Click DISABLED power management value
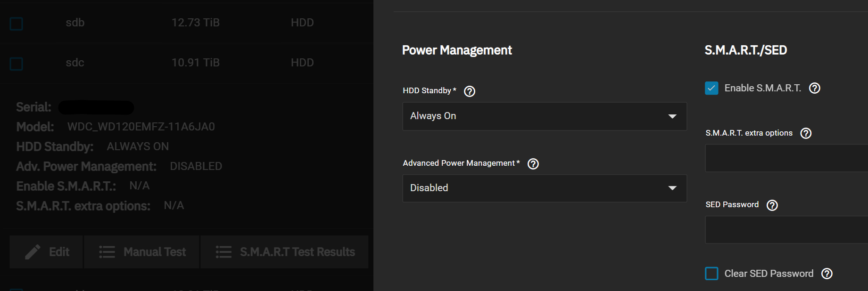The height and width of the screenshot is (291, 868). [x=196, y=166]
